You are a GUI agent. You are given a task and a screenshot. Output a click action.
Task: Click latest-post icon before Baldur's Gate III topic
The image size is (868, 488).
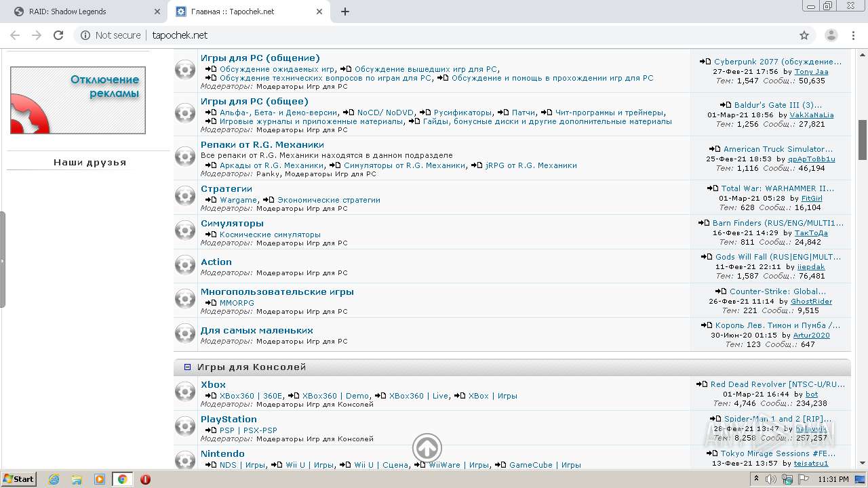coord(726,105)
